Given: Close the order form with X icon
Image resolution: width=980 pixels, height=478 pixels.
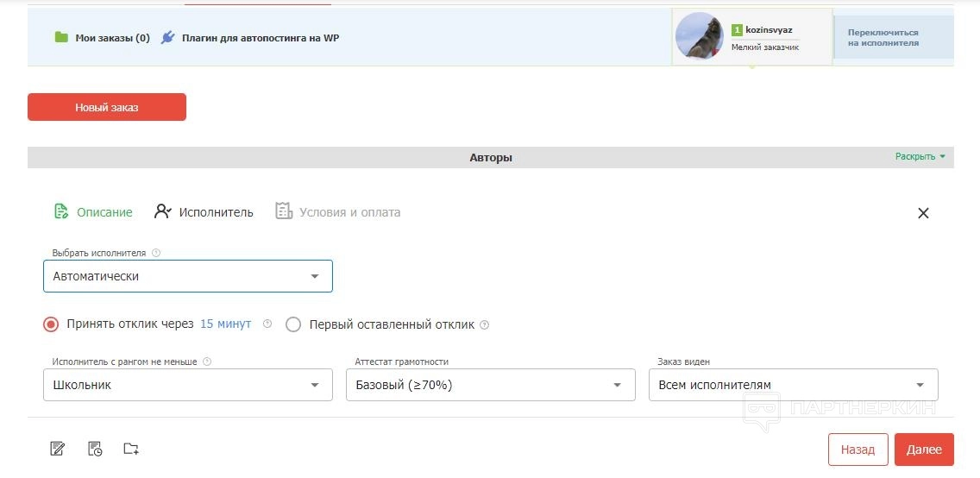Looking at the screenshot, I should pyautogui.click(x=923, y=213).
